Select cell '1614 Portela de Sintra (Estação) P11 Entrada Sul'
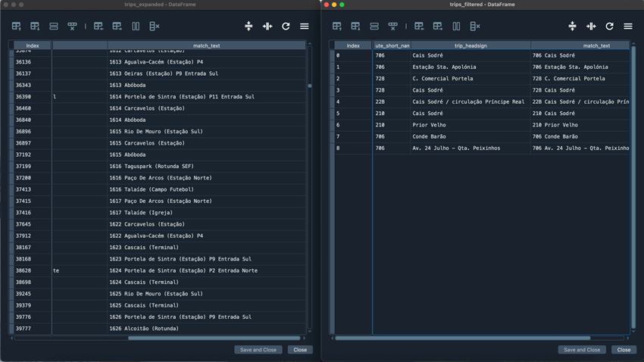644x362 pixels. [x=207, y=97]
